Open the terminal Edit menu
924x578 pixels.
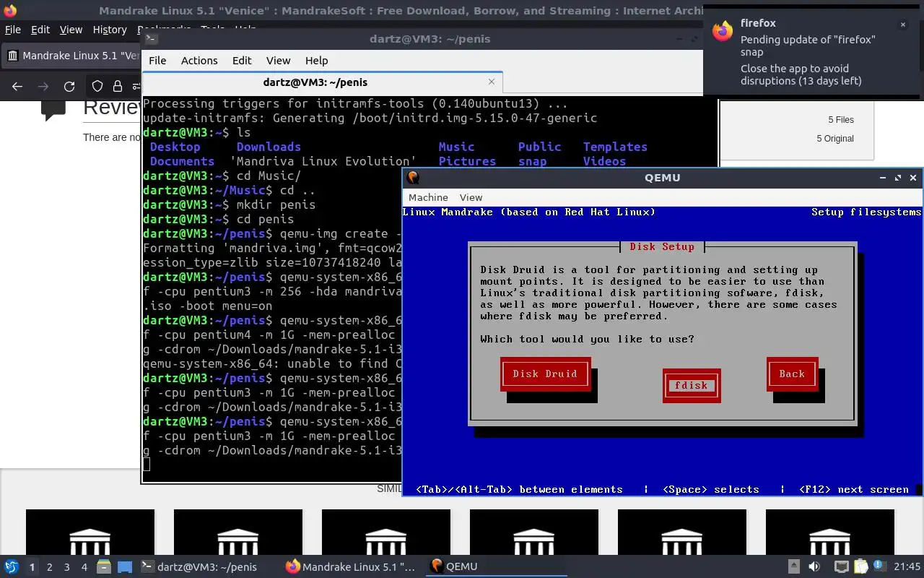[242, 61]
